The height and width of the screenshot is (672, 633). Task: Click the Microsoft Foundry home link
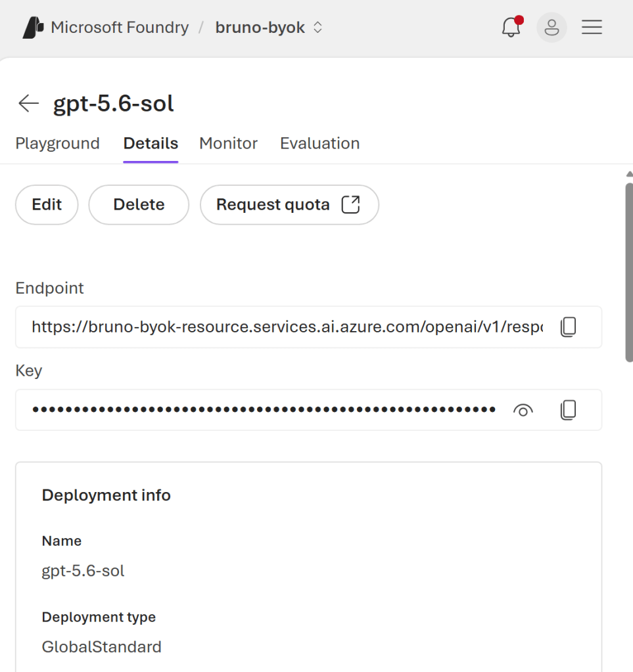tap(120, 28)
